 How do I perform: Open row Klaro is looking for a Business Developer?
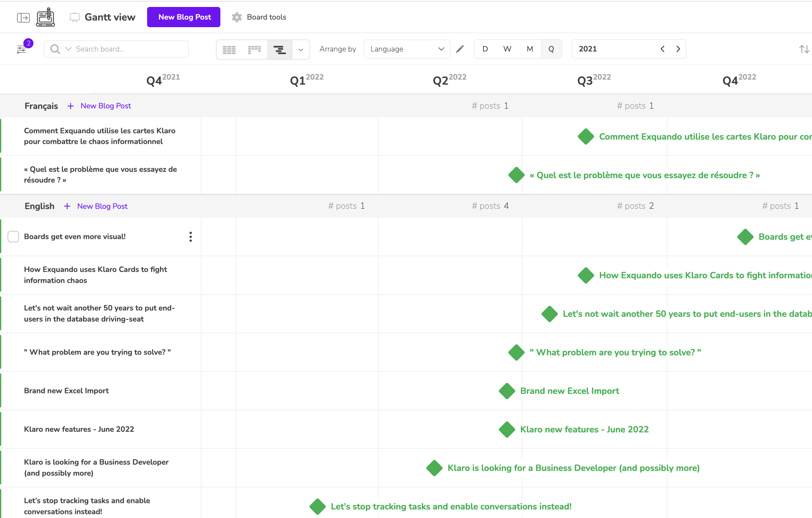click(101, 468)
